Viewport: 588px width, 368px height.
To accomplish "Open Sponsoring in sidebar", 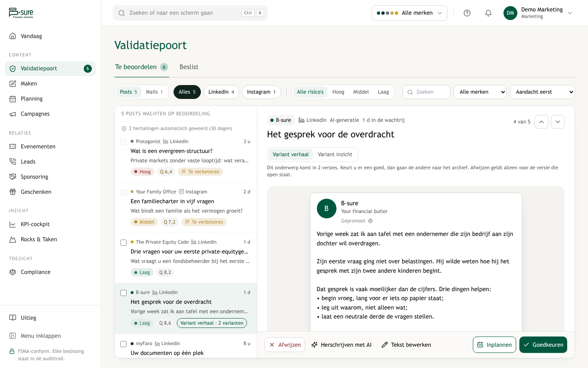I will click(x=50, y=177).
